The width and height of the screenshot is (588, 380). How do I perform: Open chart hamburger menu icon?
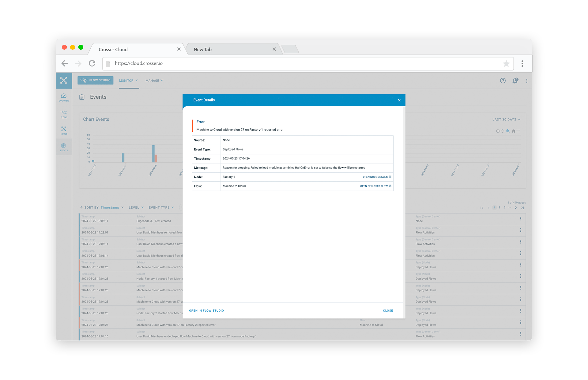pos(518,131)
